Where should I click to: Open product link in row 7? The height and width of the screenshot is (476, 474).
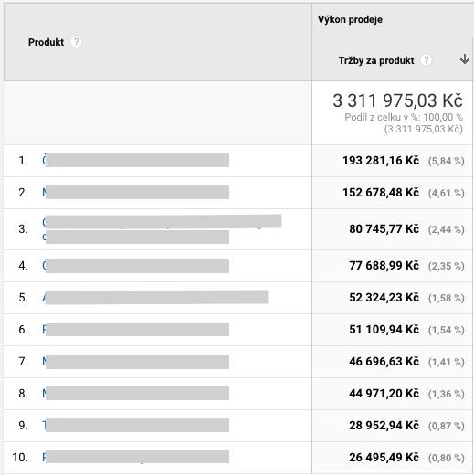tap(136, 362)
